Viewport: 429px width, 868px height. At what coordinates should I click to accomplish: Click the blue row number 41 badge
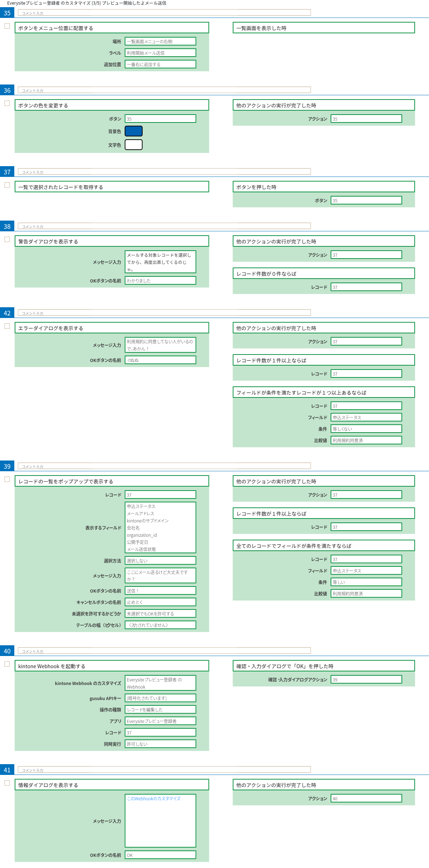7,770
